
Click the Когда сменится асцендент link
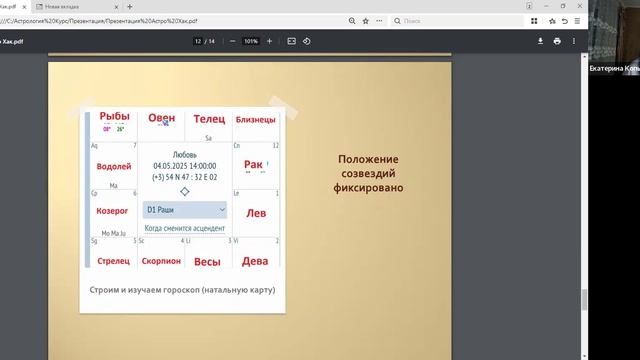tap(184, 228)
